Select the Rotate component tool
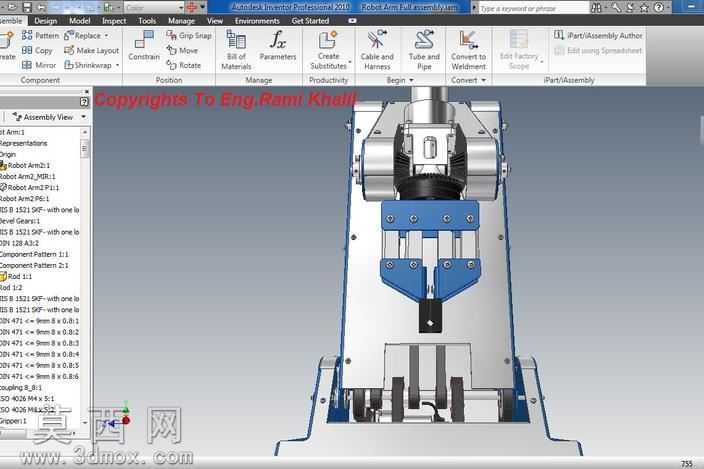The height and width of the screenshot is (469, 704). 184,65
